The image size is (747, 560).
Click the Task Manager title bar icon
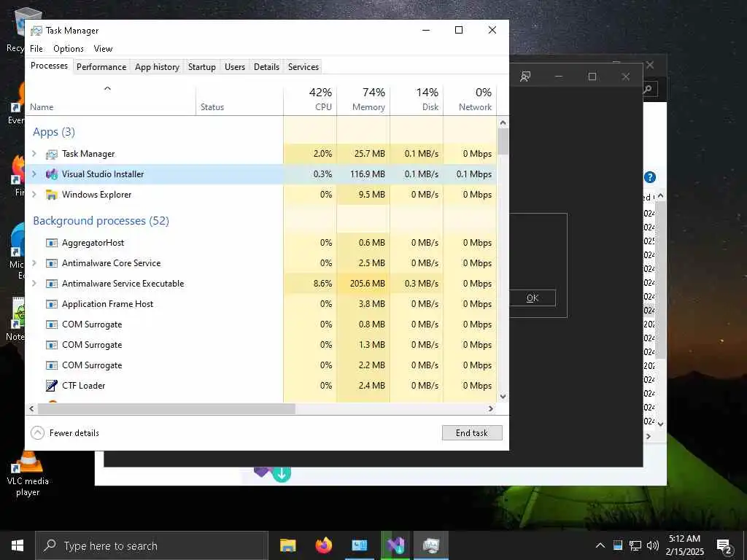(36, 31)
